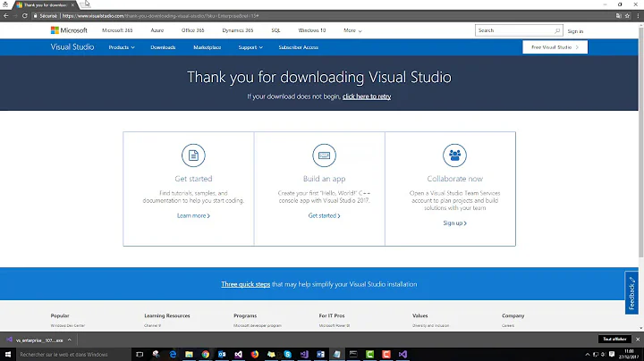Open the Office 365 menu item
This screenshot has height=361, width=644.
tap(192, 30)
